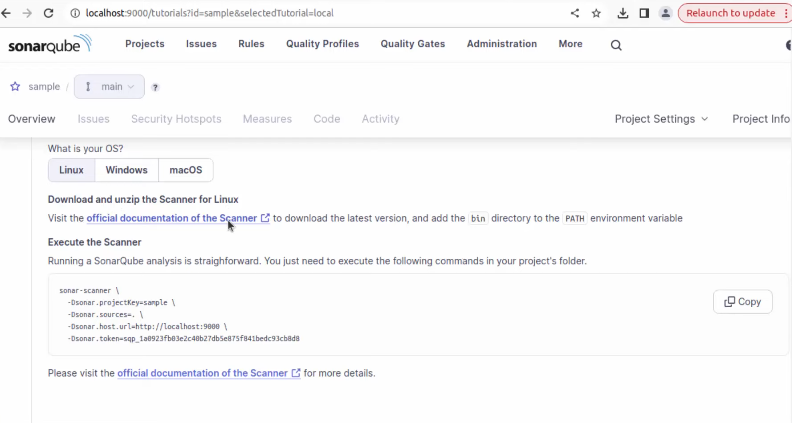This screenshot has height=423, width=792.
Task: Click the browser address bar
Action: coord(300,13)
